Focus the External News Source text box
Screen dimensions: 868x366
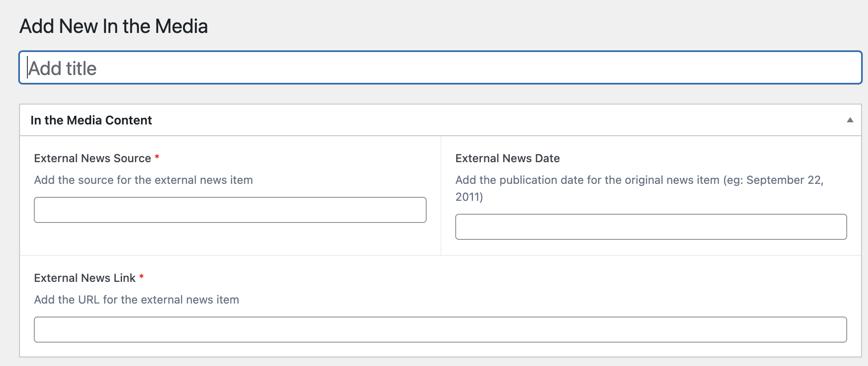[230, 210]
